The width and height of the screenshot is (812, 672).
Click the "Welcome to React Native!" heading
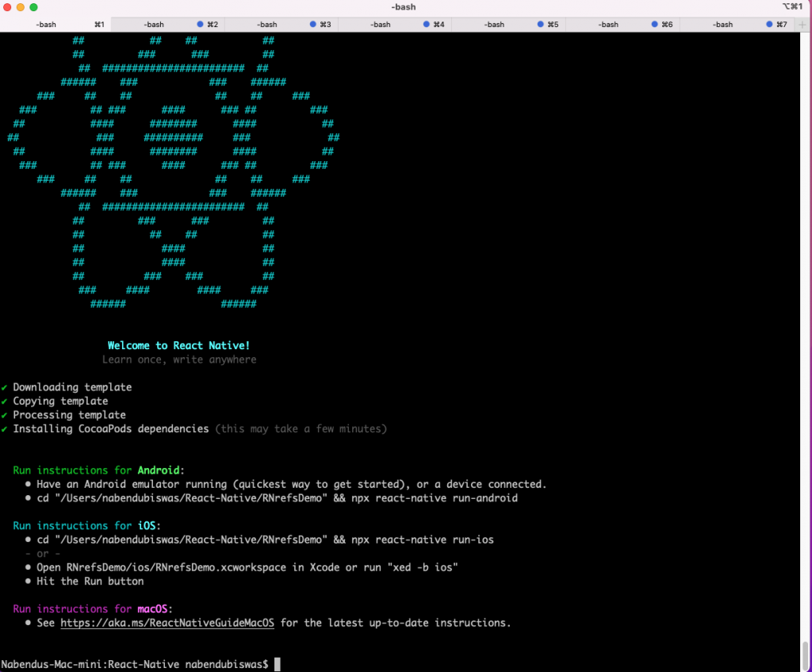click(x=178, y=346)
